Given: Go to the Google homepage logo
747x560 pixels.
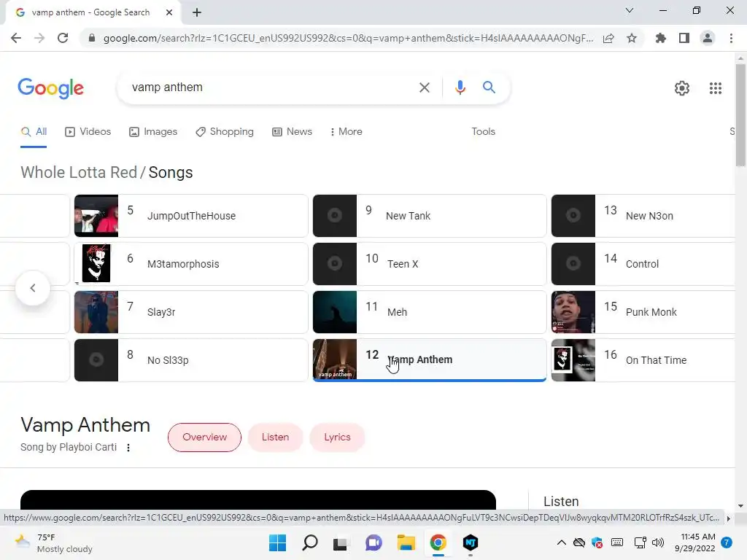Looking at the screenshot, I should pos(50,88).
